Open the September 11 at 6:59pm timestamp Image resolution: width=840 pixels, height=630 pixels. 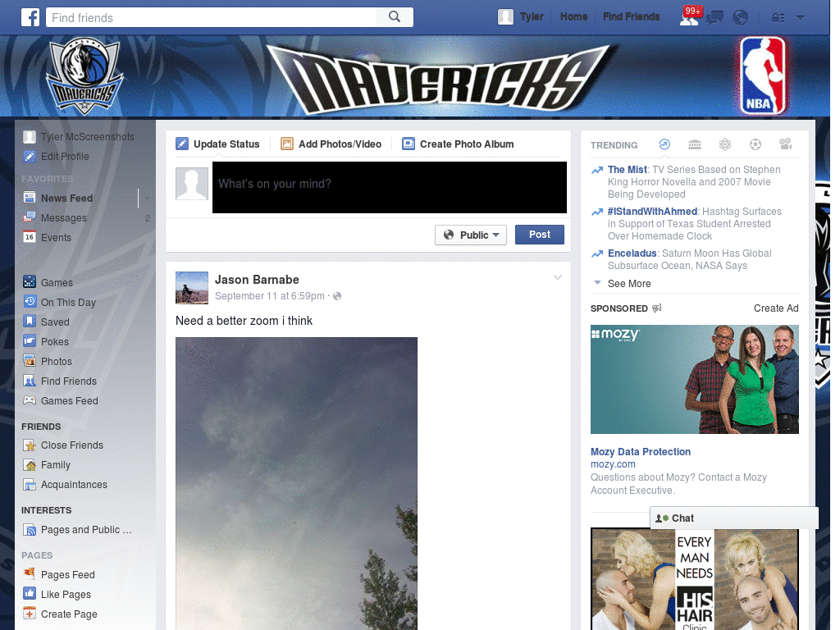point(269,295)
